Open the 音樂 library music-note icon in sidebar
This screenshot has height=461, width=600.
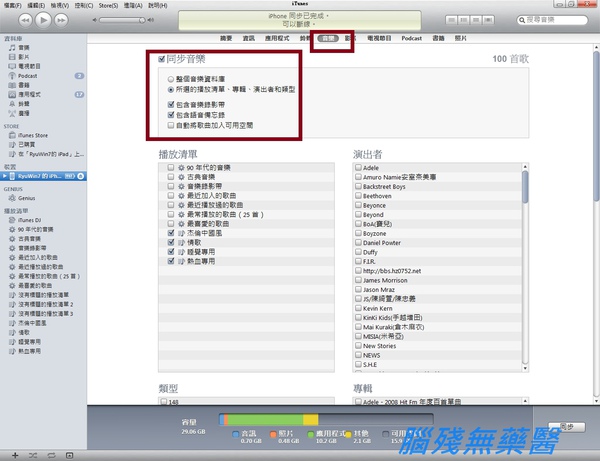pos(12,47)
